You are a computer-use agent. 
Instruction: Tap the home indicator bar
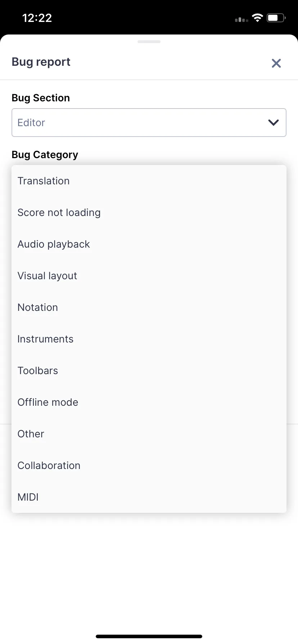tap(149, 636)
